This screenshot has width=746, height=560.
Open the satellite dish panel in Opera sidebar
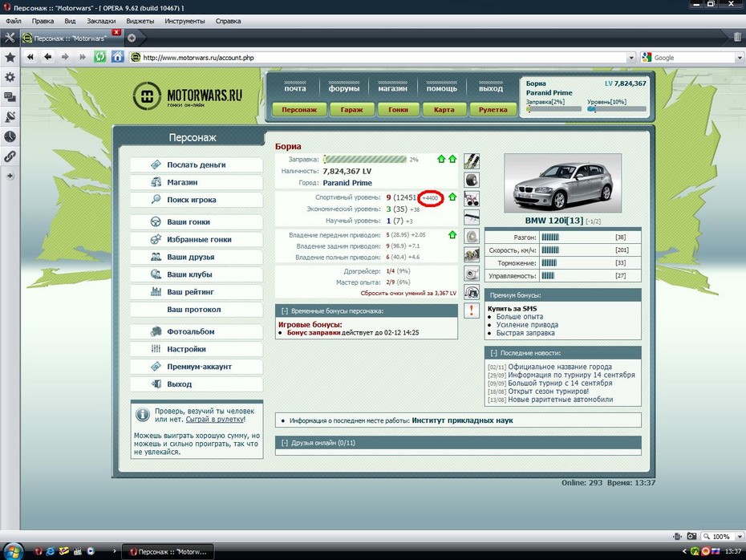point(10,116)
